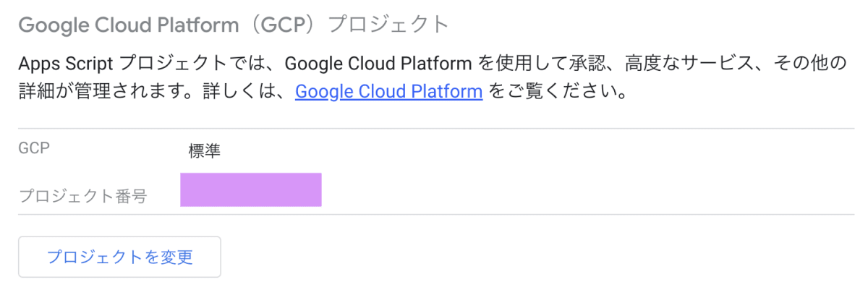Screen dimensions: 868x290
Task: Select the purple redacted project number block
Action: (251, 189)
